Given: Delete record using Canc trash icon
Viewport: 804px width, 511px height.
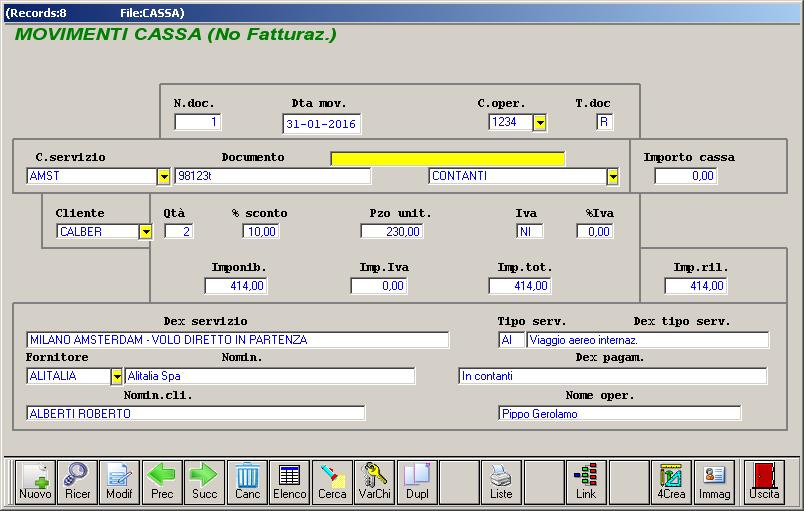Looking at the screenshot, I should tap(247, 481).
